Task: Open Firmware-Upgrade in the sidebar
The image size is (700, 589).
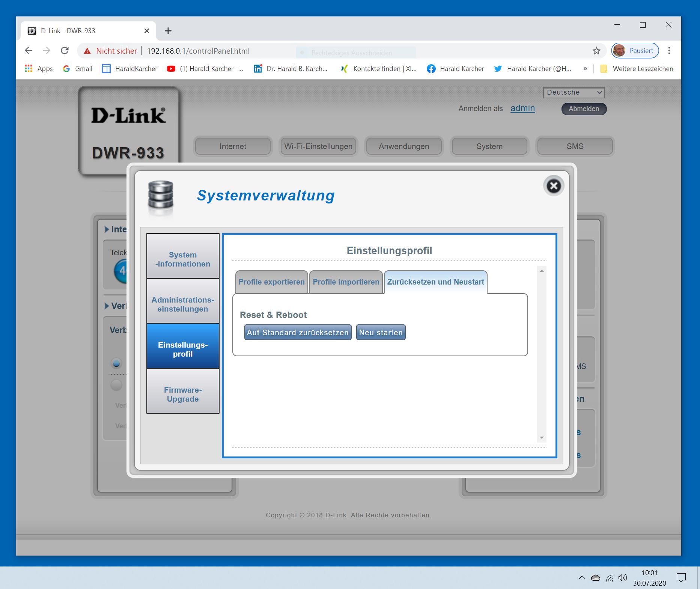Action: tap(183, 391)
